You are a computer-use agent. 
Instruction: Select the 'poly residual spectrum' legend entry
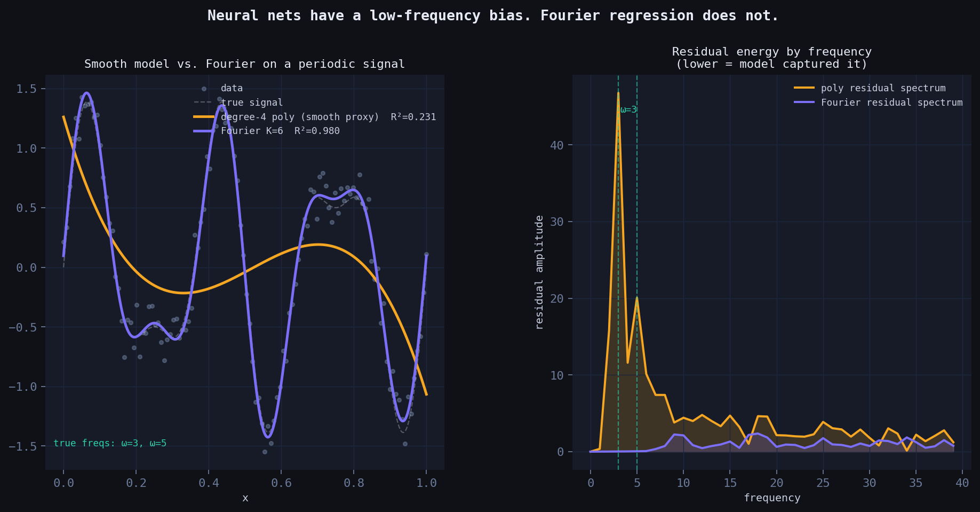click(x=882, y=89)
